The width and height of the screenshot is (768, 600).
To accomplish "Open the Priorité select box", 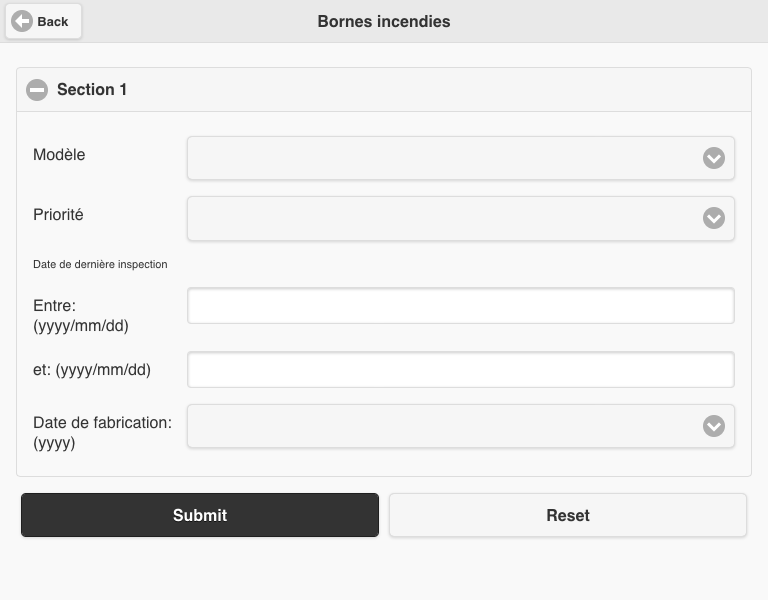I will 460,218.
